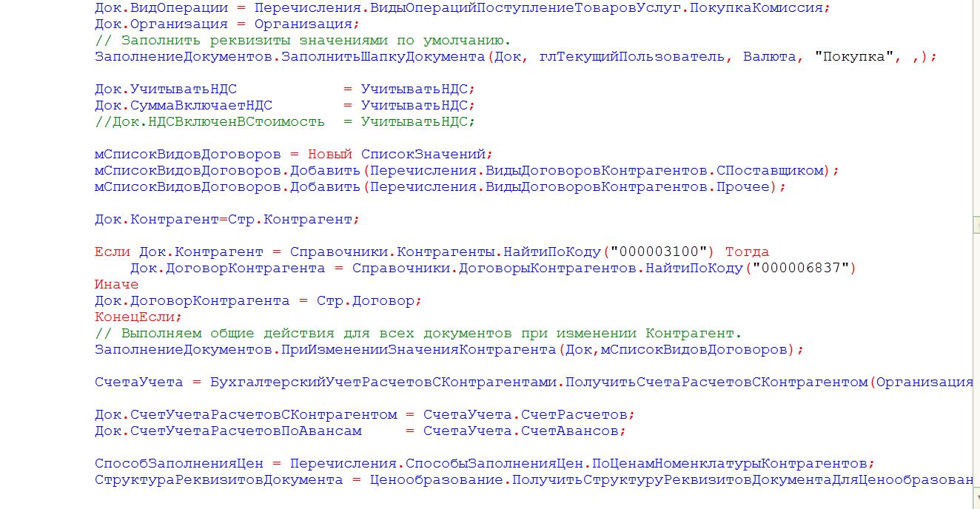Viewport: 980px width, 509px height.
Task: Click the "000006837" code string
Action: click(x=800, y=269)
